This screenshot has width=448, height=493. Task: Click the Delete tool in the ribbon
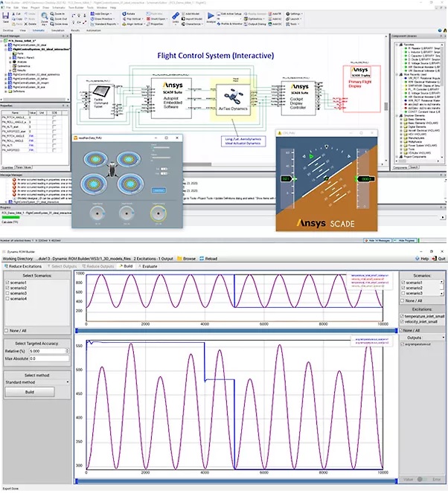(31, 24)
